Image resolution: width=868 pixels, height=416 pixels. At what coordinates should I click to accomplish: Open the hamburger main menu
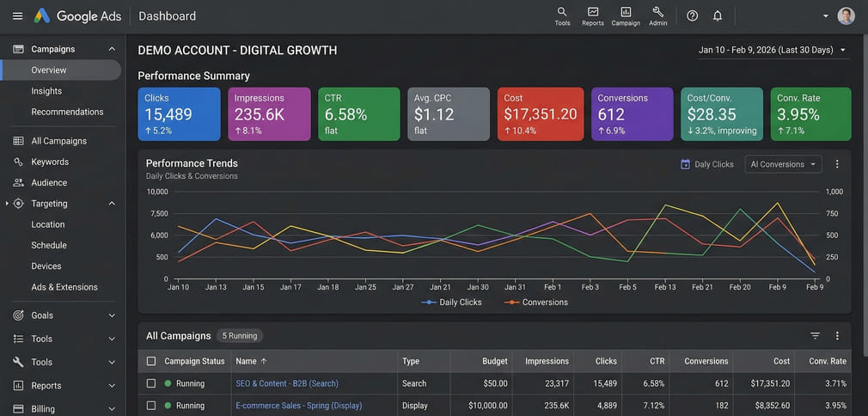(17, 16)
